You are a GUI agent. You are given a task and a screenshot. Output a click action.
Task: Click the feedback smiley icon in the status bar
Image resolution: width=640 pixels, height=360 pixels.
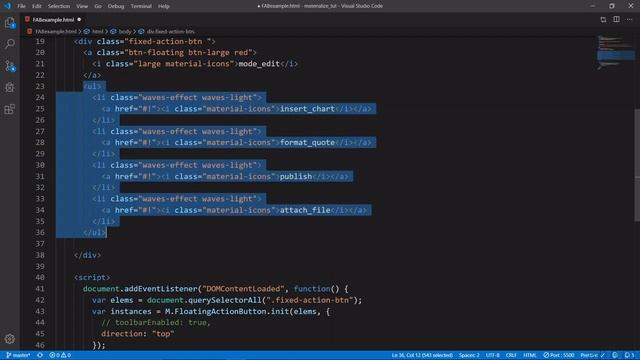coord(615,355)
